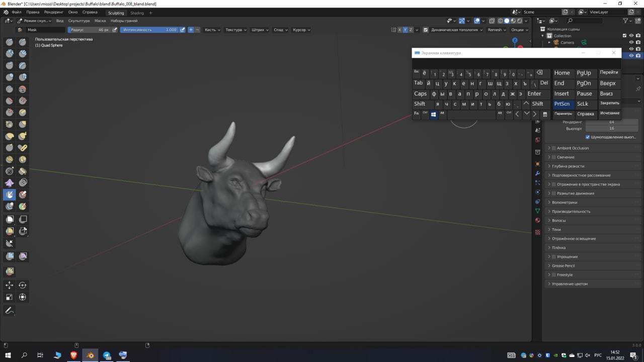Click PrtScn key on on-screen keyboard
The image size is (644, 362).
tap(563, 104)
